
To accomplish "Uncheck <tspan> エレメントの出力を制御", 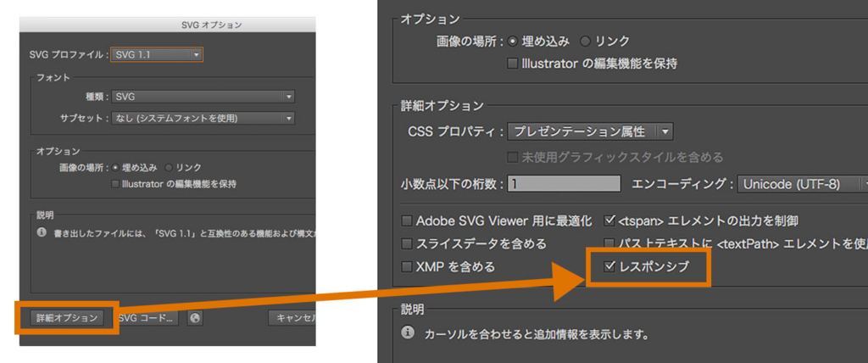I will click(x=609, y=221).
